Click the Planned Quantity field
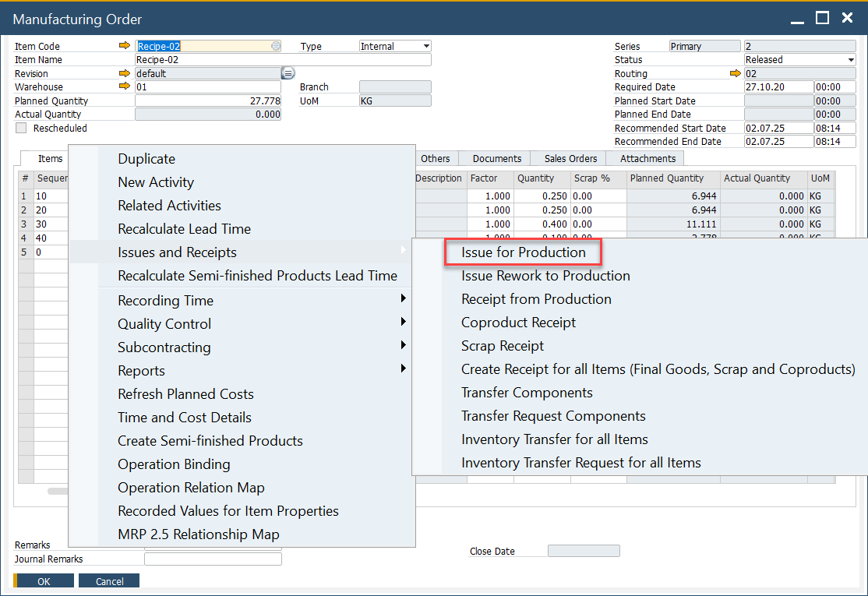The height and width of the screenshot is (596, 868). [208, 101]
